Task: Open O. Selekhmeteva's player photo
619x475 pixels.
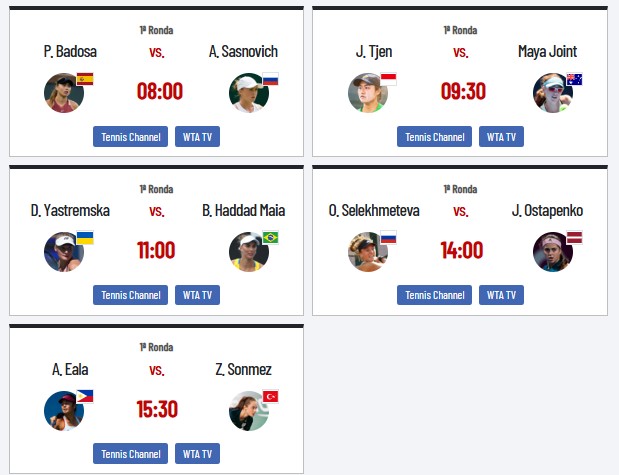Action: click(x=368, y=252)
